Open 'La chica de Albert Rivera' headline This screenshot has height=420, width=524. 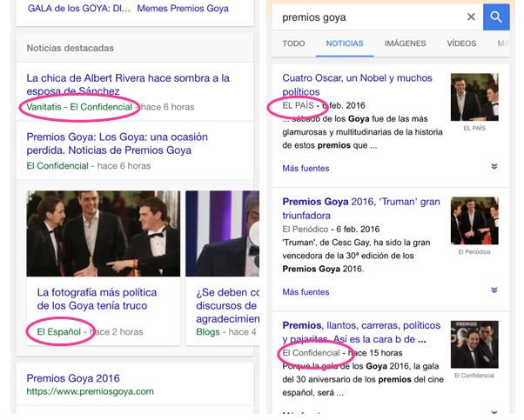click(x=128, y=84)
